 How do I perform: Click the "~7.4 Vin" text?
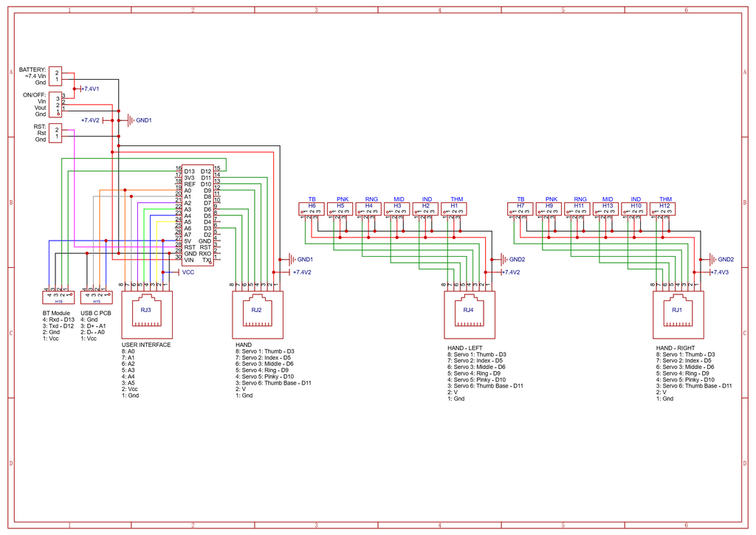[x=35, y=76]
